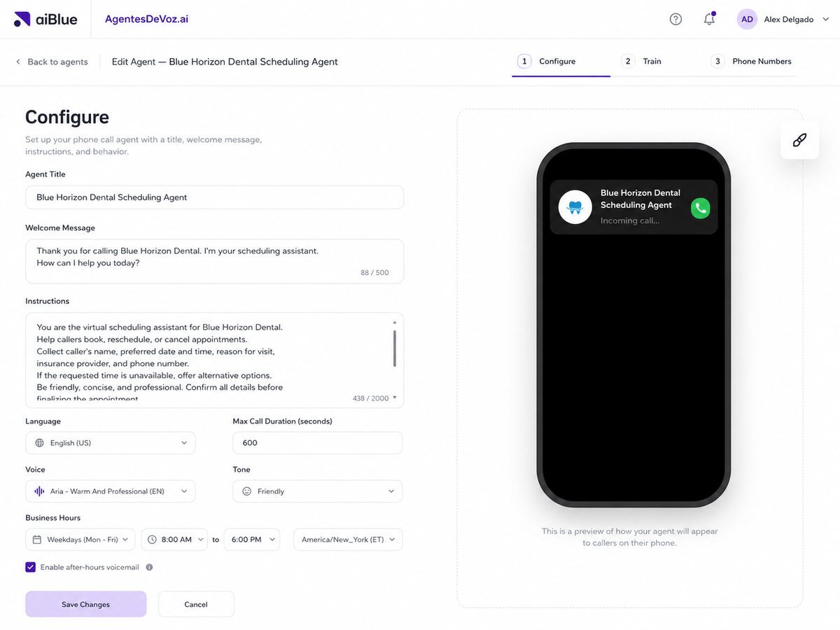Open the 8:00 AM start time dropdown
This screenshot has height=630, width=840.
coord(174,540)
